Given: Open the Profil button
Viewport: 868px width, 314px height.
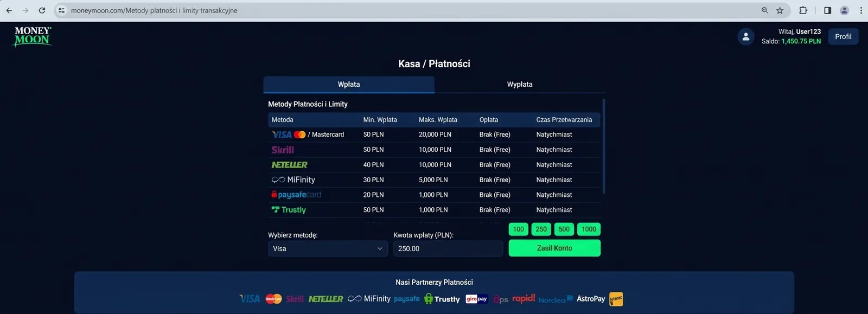Looking at the screenshot, I should [x=843, y=37].
